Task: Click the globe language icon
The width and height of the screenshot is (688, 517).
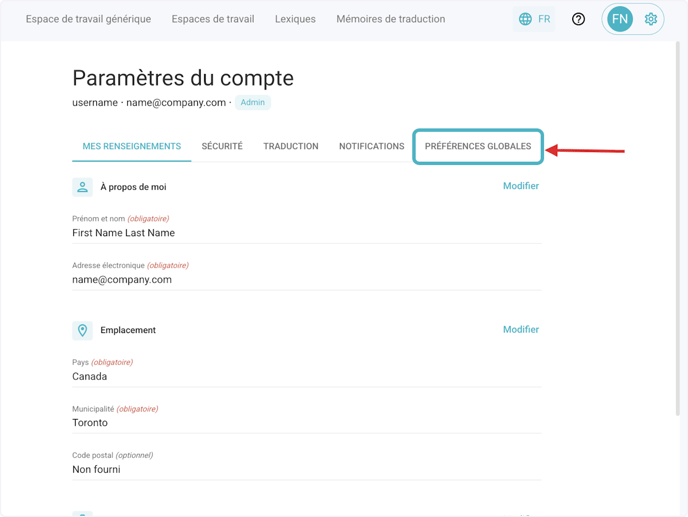Action: [525, 19]
